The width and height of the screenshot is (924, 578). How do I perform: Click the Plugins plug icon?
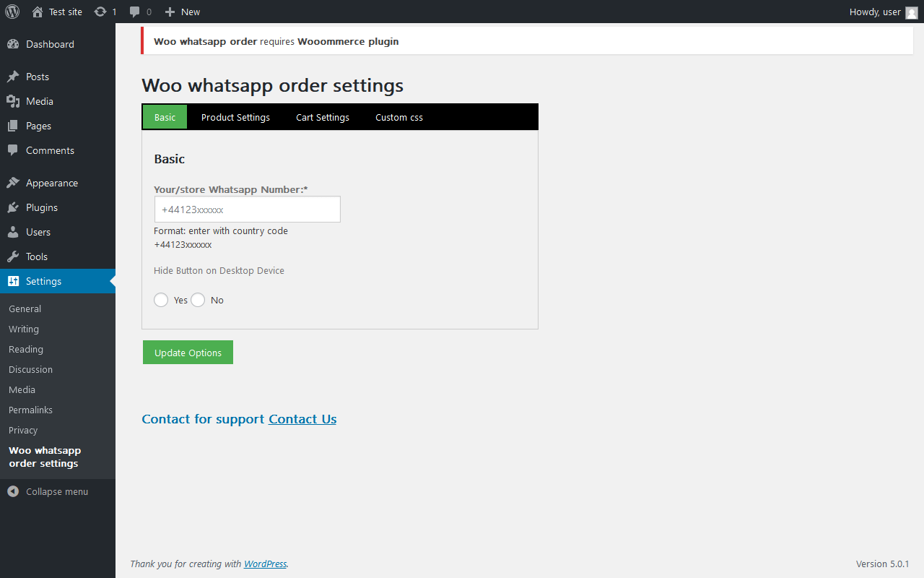13,207
